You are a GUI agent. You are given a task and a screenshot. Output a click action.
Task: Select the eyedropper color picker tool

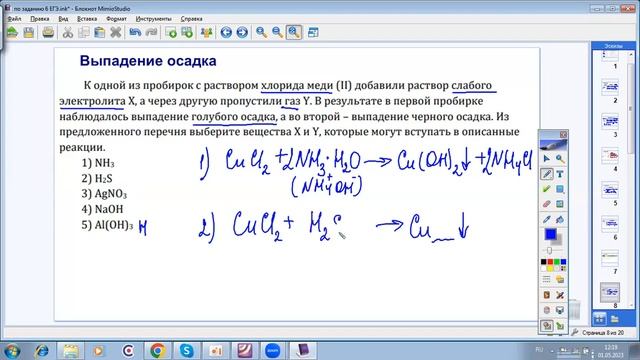(x=547, y=220)
